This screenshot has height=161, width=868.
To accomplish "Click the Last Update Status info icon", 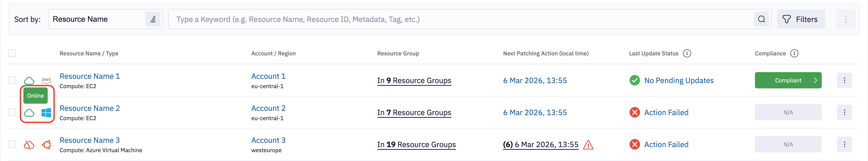I will coord(687,53).
